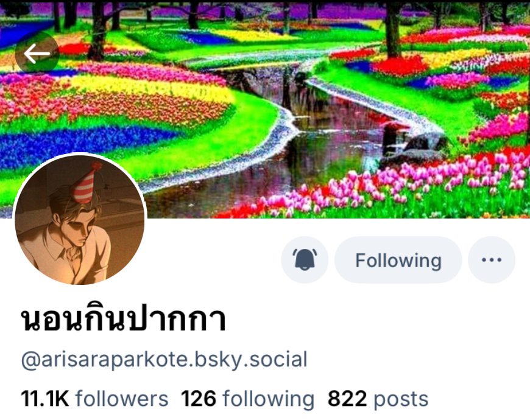The width and height of the screenshot is (530, 420).
Task: Open post notification bell settings
Action: [305, 260]
